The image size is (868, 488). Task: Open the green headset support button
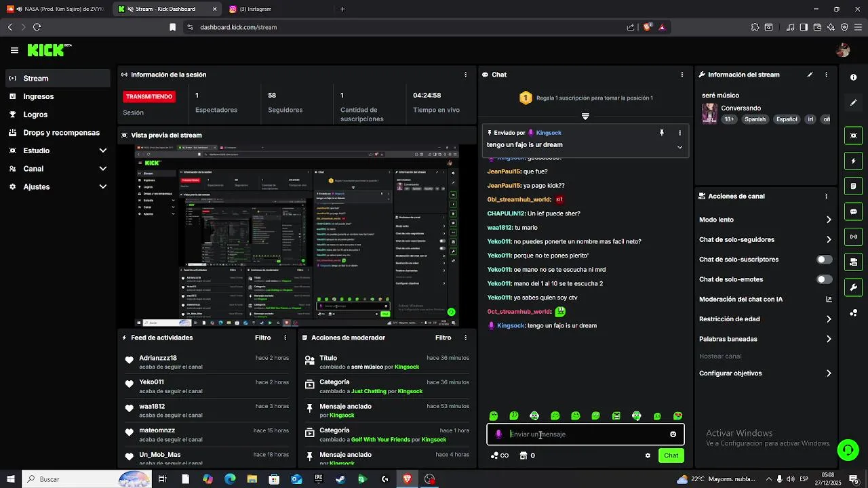846,449
